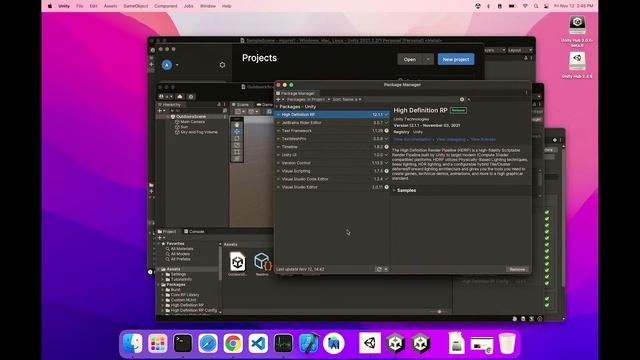Screen dimensions: 640x360
Task: Select the TextMeshPro package
Action: [332, 139]
